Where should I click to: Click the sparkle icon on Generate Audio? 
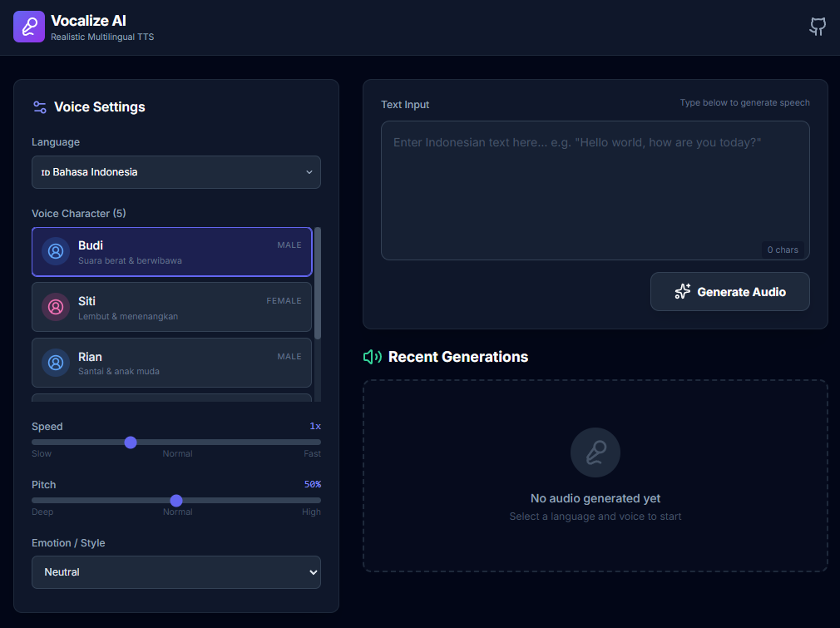[x=683, y=291]
